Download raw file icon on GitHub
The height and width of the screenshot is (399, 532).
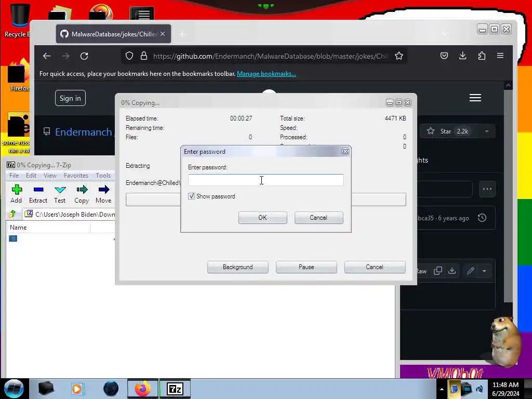pos(452,271)
